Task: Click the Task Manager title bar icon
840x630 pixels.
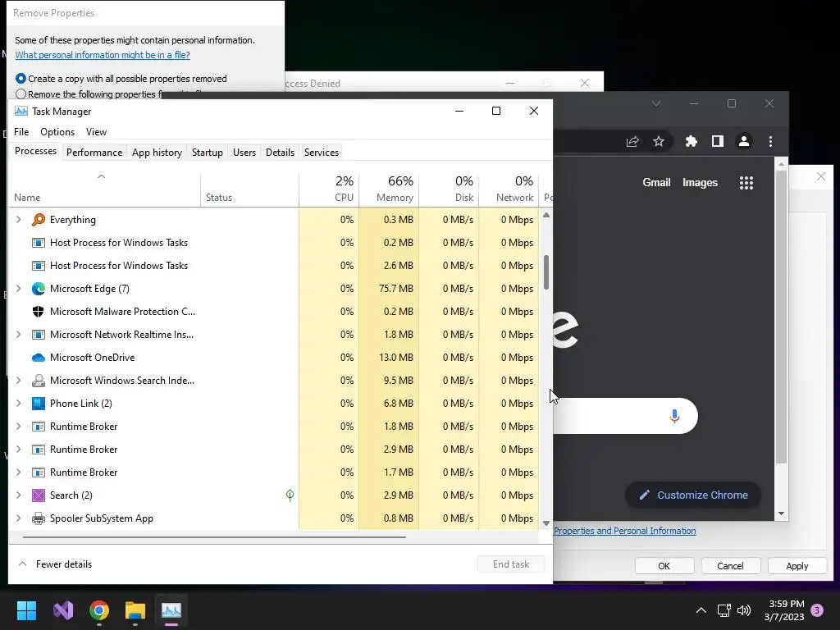Action: coord(21,112)
